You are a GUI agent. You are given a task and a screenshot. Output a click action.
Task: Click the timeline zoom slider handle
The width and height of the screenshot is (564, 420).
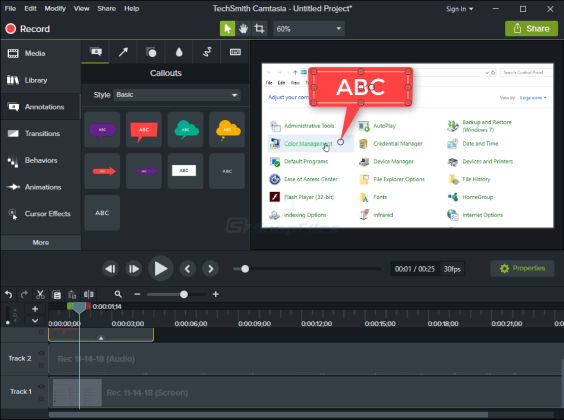click(x=184, y=294)
